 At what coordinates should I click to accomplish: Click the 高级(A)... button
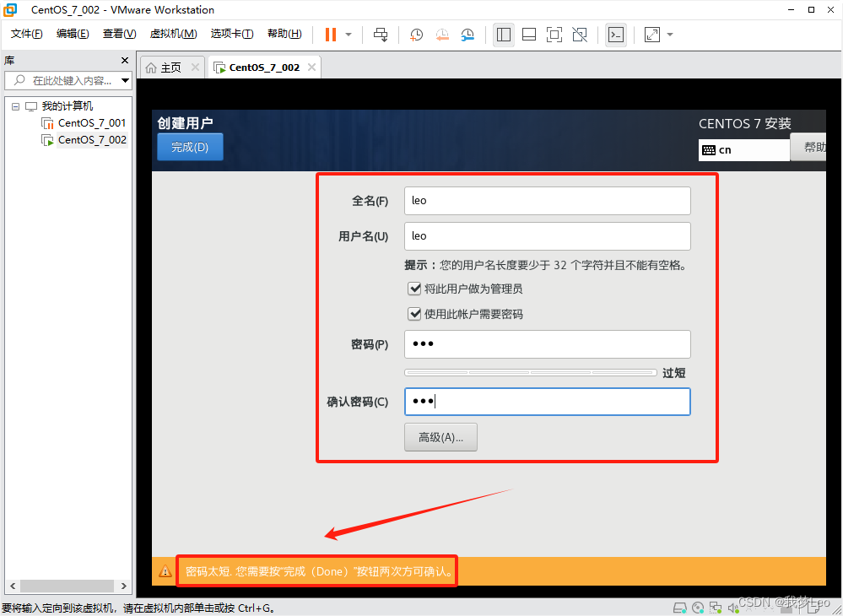[440, 437]
